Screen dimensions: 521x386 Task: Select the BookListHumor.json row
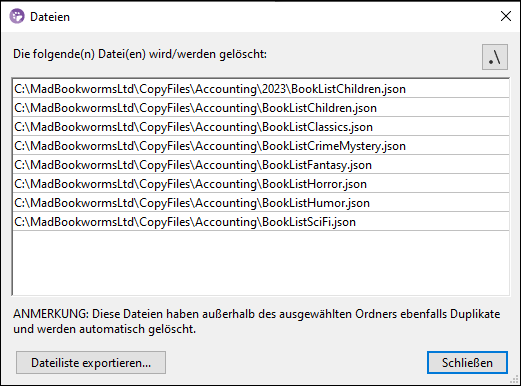point(261,203)
